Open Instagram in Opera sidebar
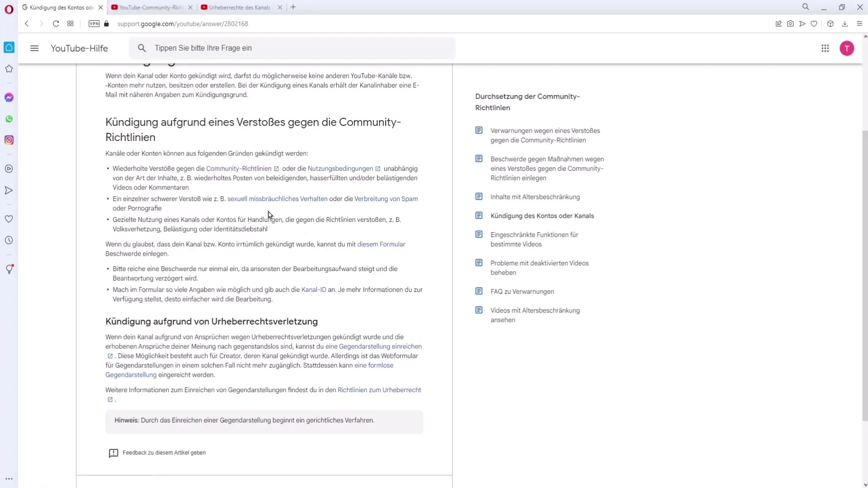Screen dimensions: 868x488 9,140
